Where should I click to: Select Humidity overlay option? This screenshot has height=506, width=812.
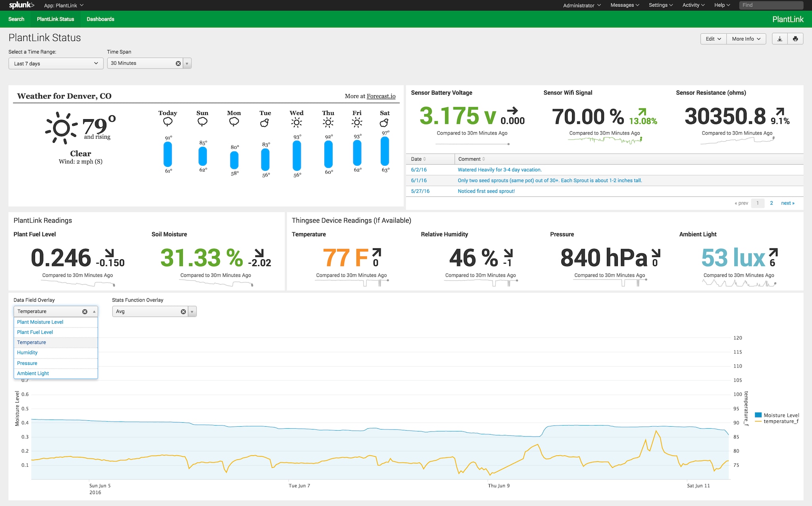pyautogui.click(x=56, y=353)
